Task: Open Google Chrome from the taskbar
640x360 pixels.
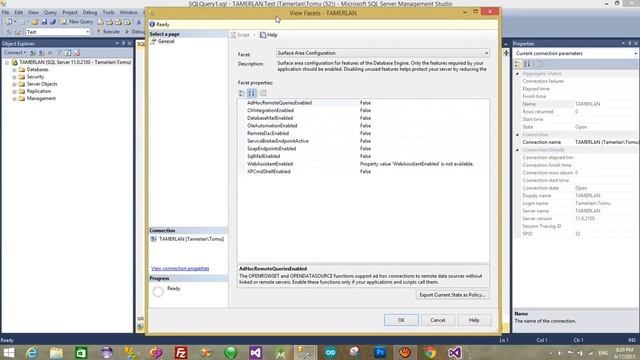Action: (x=430, y=353)
